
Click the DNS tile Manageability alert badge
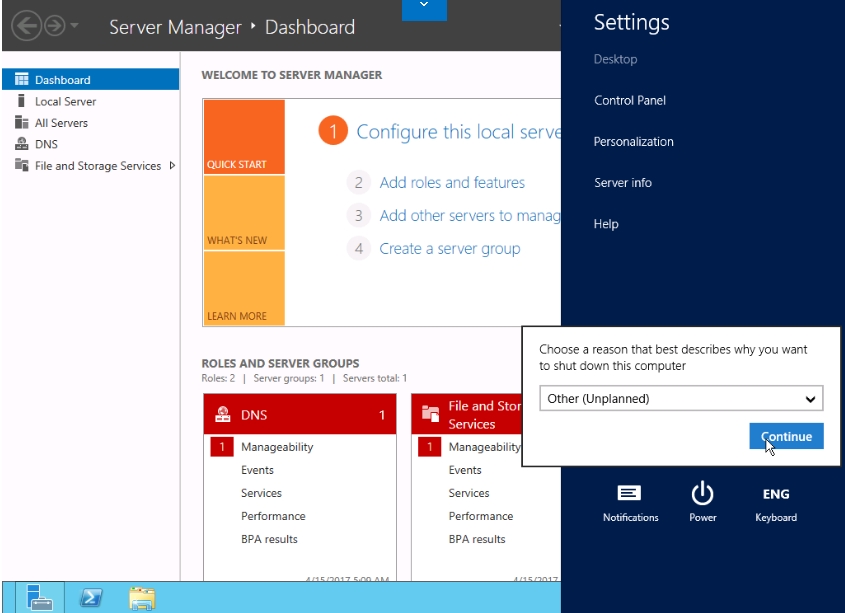[221, 447]
